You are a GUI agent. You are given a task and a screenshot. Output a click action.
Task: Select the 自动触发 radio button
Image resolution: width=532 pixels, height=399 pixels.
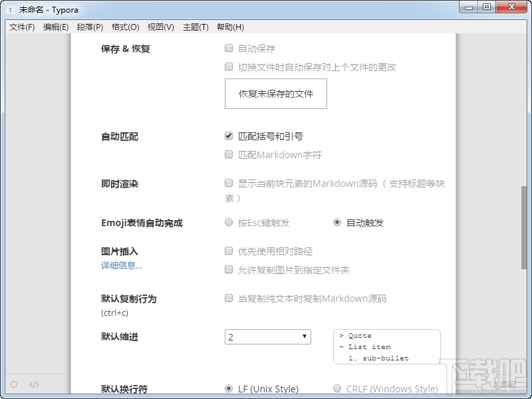coord(337,223)
